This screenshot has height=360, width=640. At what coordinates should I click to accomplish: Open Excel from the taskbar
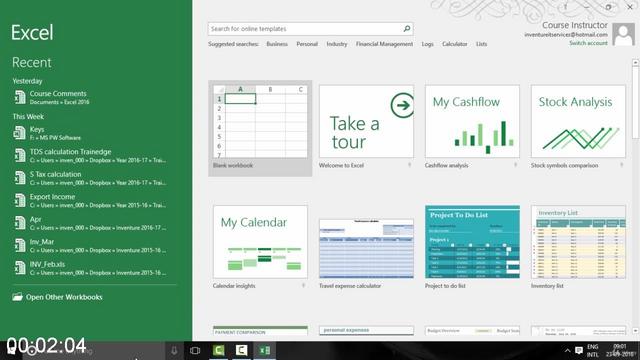tap(264, 350)
